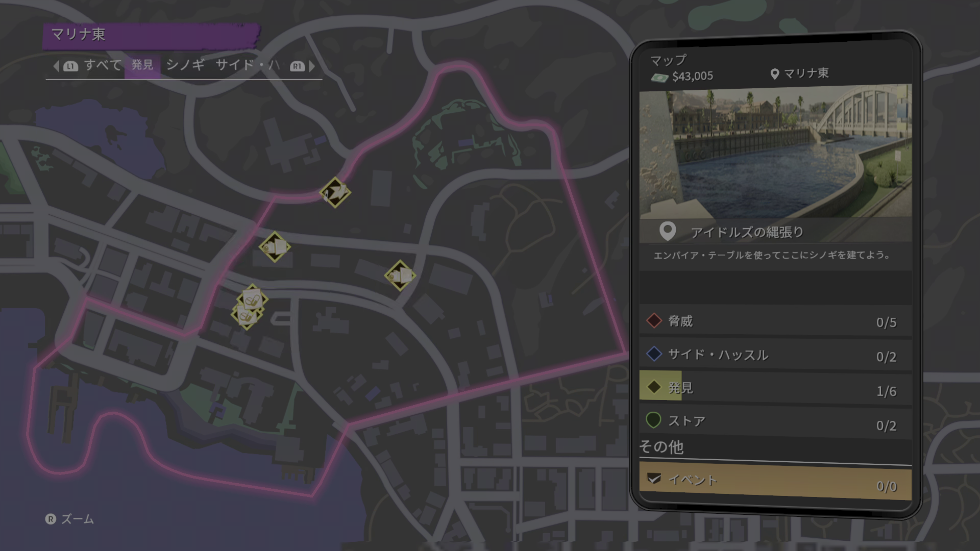980x551 pixels.
Task: Click the location pin beside アイドルズの縄張り
Action: (668, 231)
